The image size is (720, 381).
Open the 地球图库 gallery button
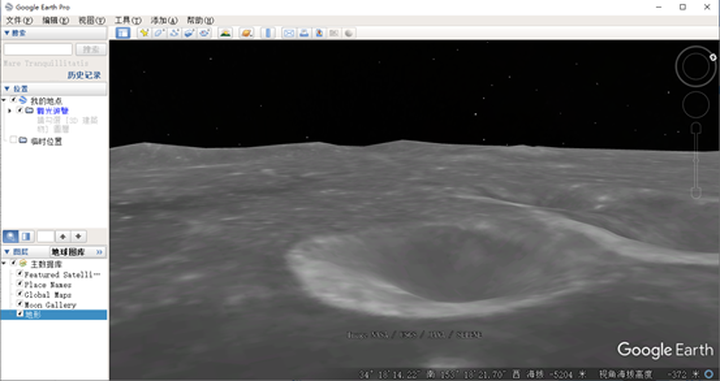click(x=77, y=252)
